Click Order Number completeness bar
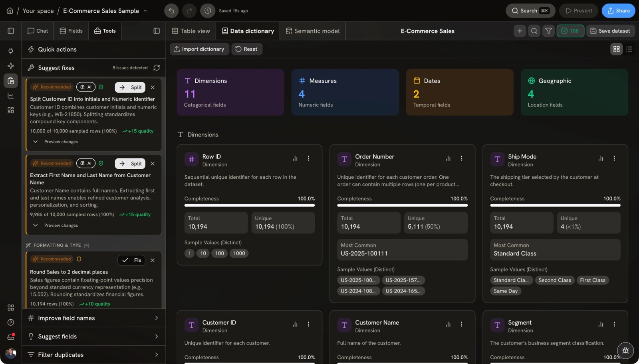Viewport: 639px width, 364px height. [402, 205]
